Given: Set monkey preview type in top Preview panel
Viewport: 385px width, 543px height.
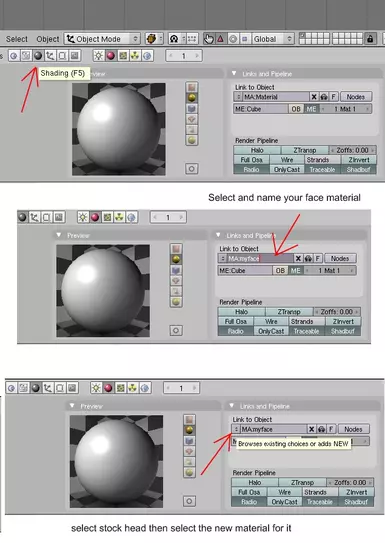Looking at the screenshot, I should [x=191, y=119].
